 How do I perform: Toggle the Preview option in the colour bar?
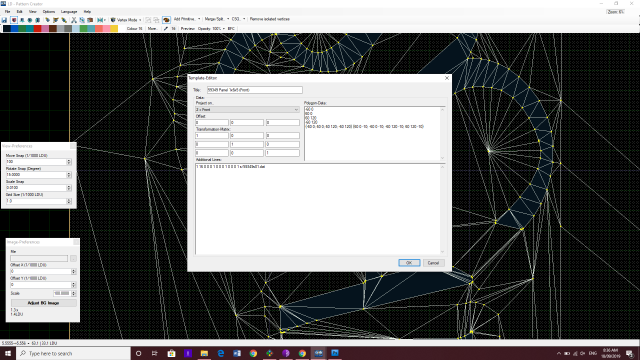(x=187, y=29)
